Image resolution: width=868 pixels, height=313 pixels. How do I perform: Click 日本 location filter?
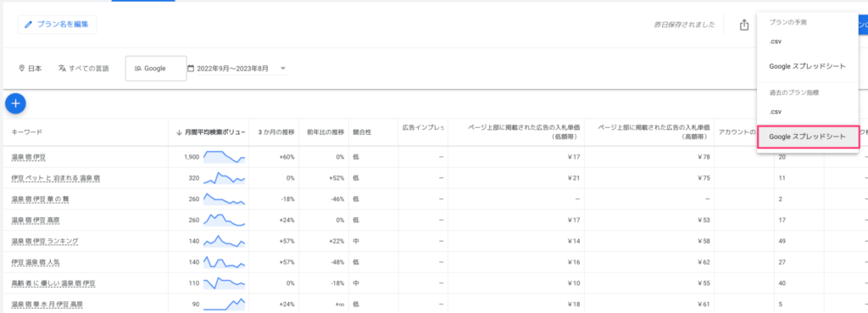[31, 69]
